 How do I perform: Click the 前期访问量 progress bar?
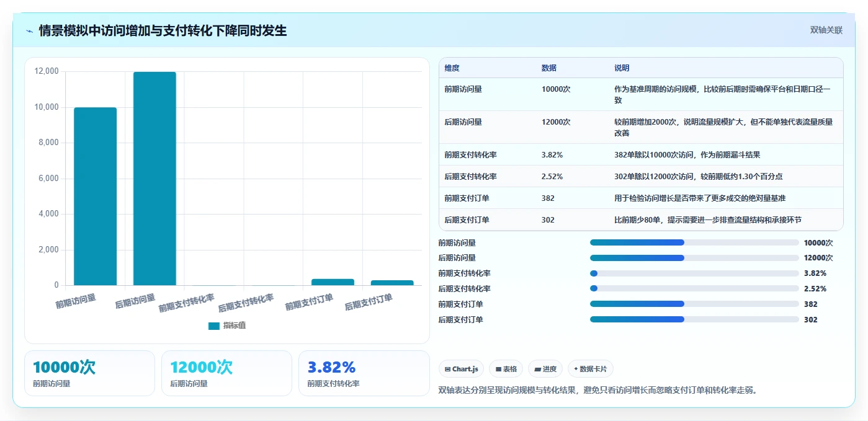pos(694,243)
